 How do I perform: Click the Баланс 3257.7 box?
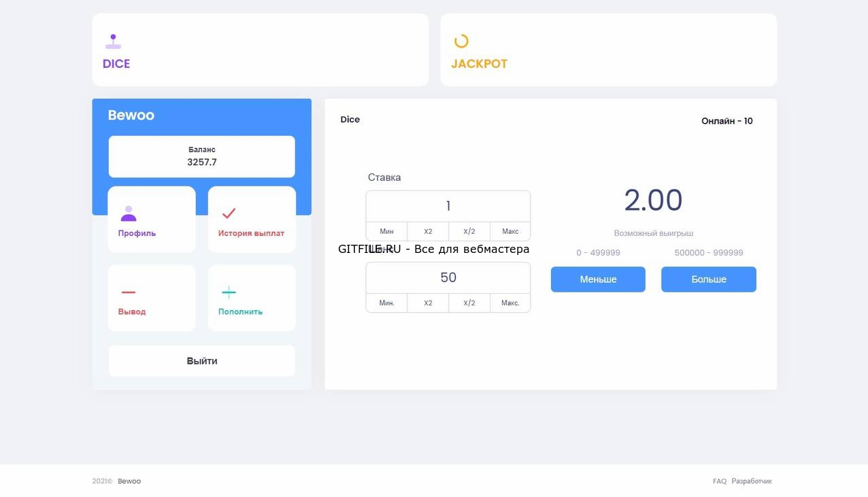pyautogui.click(x=202, y=156)
